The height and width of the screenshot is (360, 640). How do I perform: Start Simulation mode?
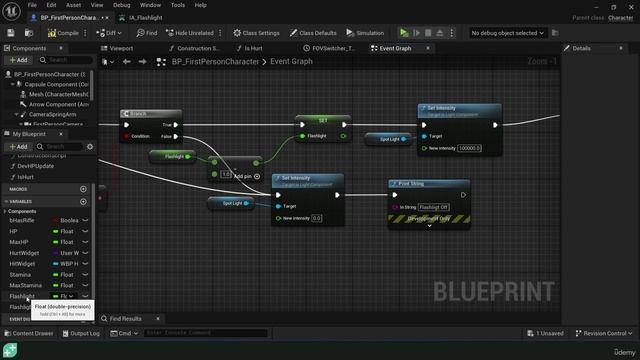[x=365, y=33]
